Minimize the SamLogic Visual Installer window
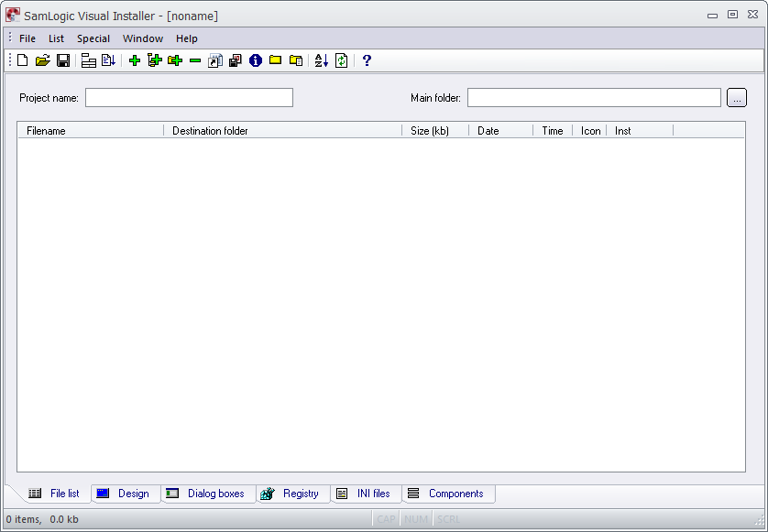Viewport: 768px width, 532px height. (713, 16)
